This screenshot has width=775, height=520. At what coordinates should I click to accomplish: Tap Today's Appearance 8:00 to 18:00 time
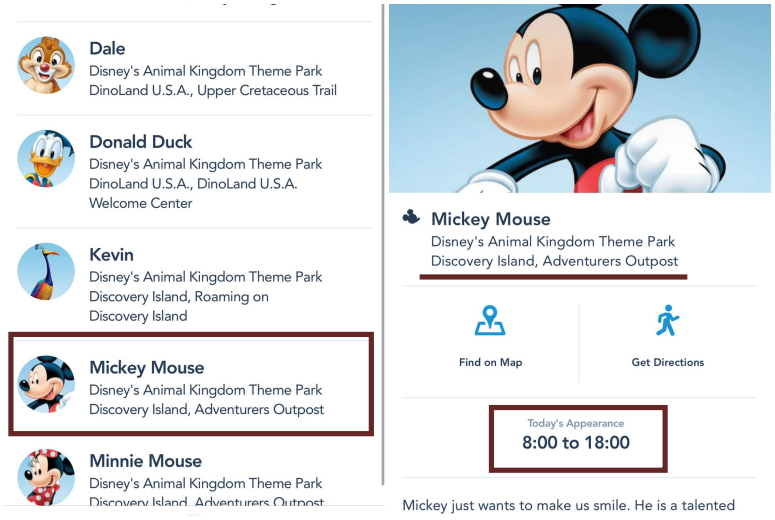576,441
